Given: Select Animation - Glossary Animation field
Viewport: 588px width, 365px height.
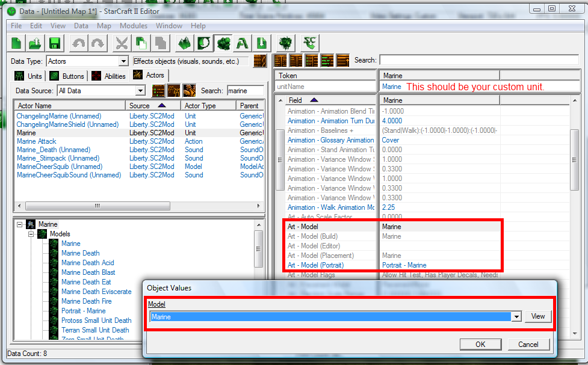Looking at the screenshot, I should (x=330, y=140).
